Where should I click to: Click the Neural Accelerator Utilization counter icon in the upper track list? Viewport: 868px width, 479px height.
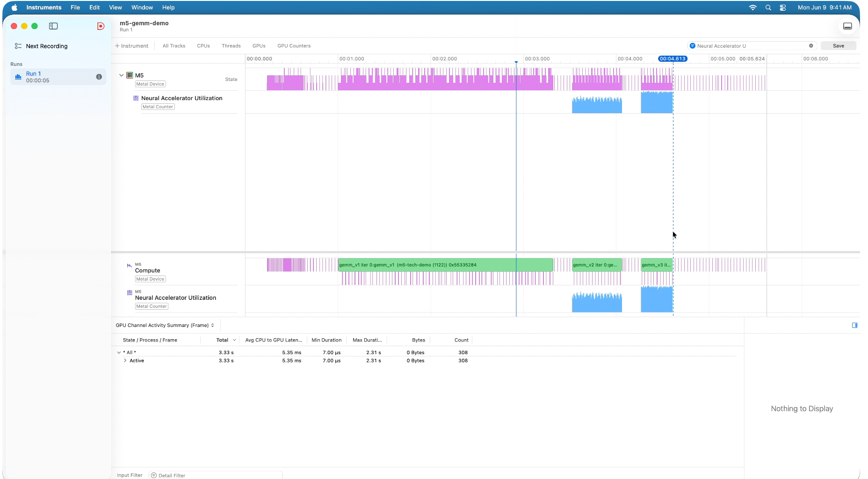136,98
